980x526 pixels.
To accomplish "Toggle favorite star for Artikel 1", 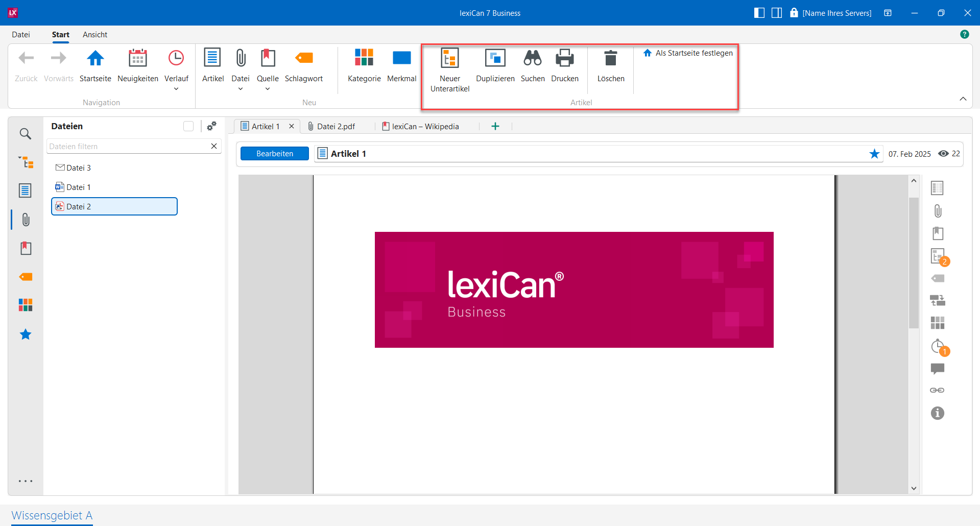I will (x=874, y=154).
